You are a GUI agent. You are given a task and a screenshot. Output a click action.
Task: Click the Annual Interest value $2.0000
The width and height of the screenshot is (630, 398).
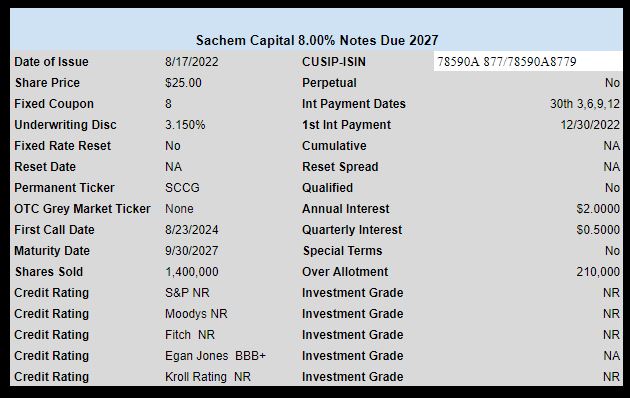[x=598, y=209]
